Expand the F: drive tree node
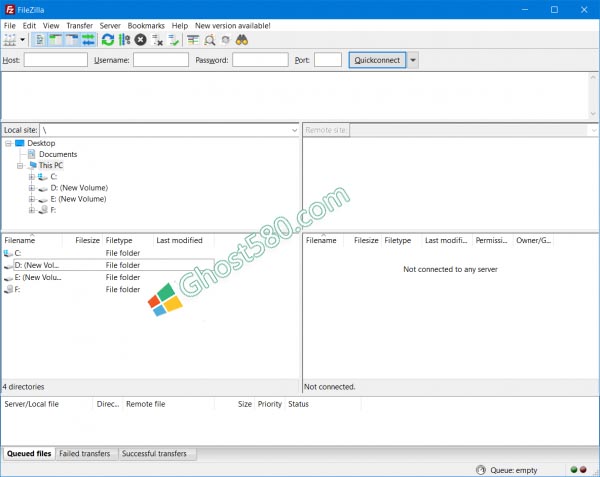The width and height of the screenshot is (600, 477). (32, 210)
